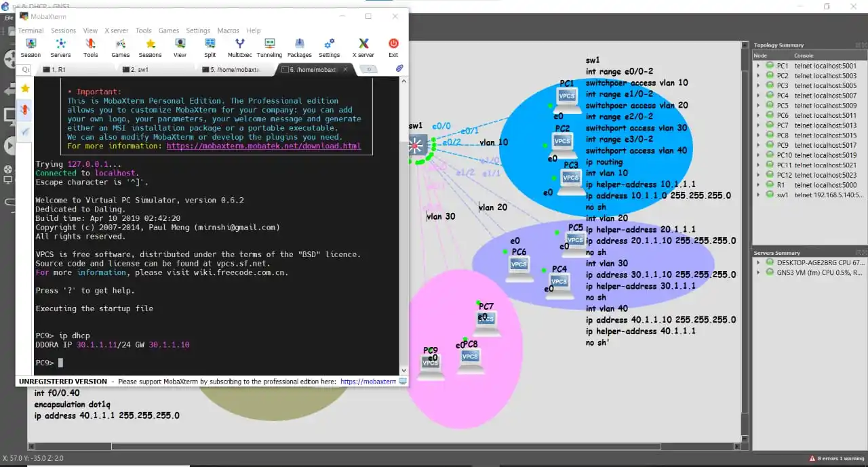Open the Macros menu
Image resolution: width=868 pixels, height=467 pixels.
229,31
